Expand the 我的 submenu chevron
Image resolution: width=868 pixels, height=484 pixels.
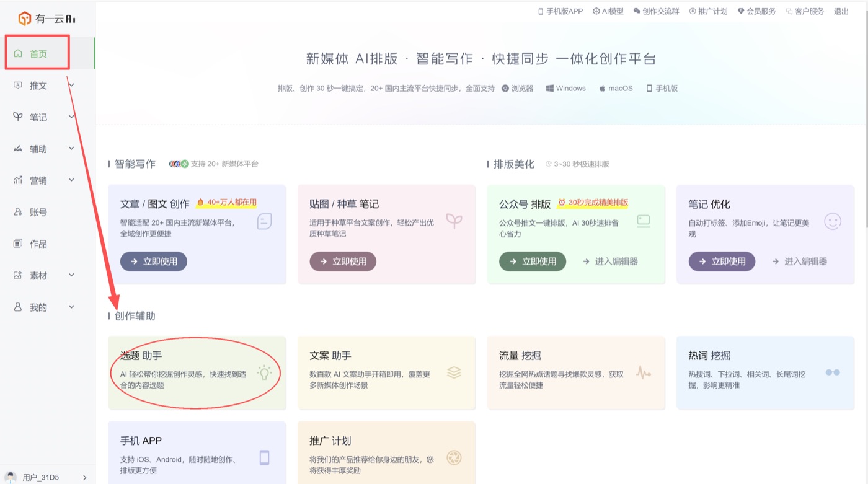pos(71,307)
